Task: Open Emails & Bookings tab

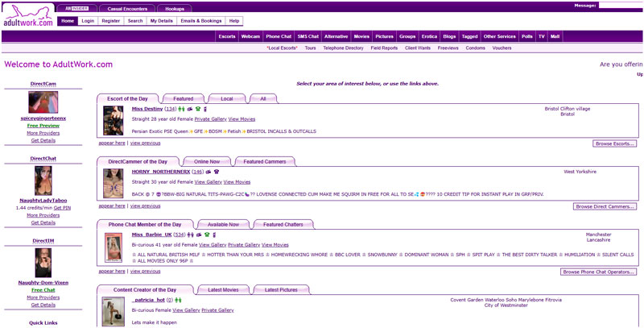Action: pos(201,21)
